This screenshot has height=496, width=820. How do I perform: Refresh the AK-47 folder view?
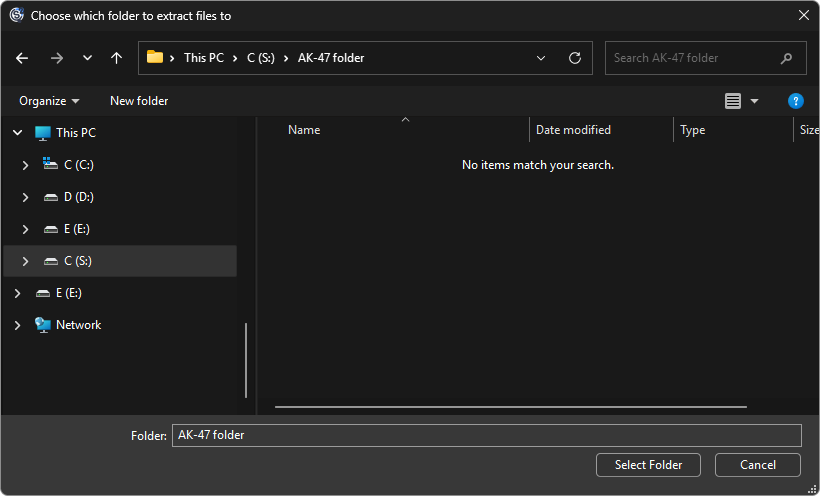point(575,58)
